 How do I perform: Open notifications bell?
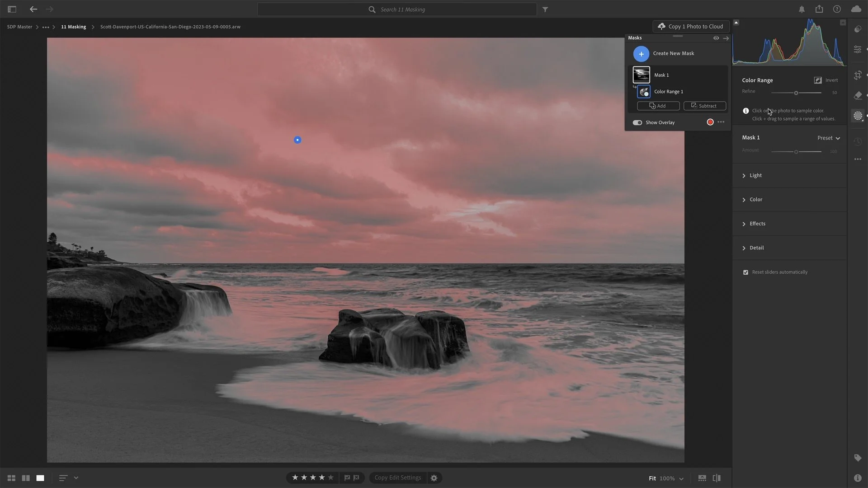pyautogui.click(x=802, y=9)
